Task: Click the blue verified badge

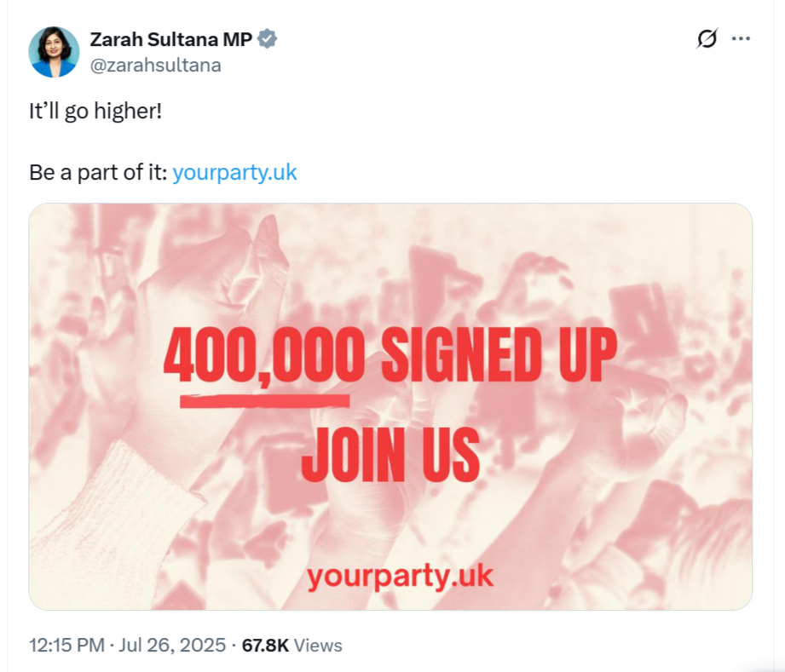Action: tap(268, 39)
